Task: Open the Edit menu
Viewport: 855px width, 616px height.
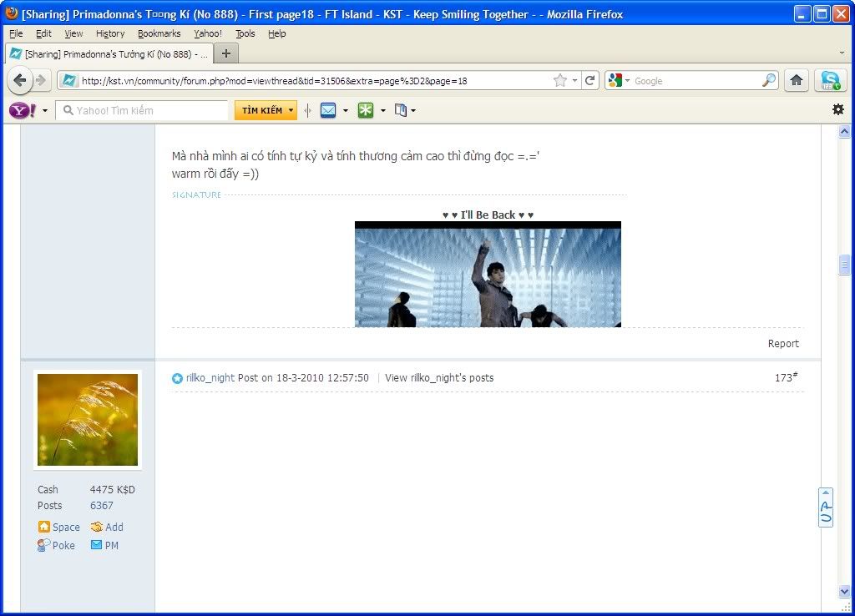Action: pos(43,33)
